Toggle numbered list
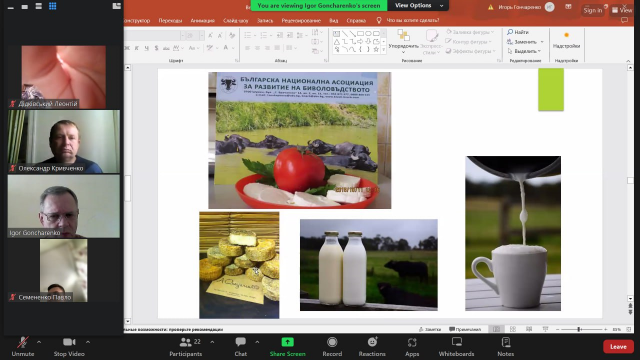 (x=264, y=36)
